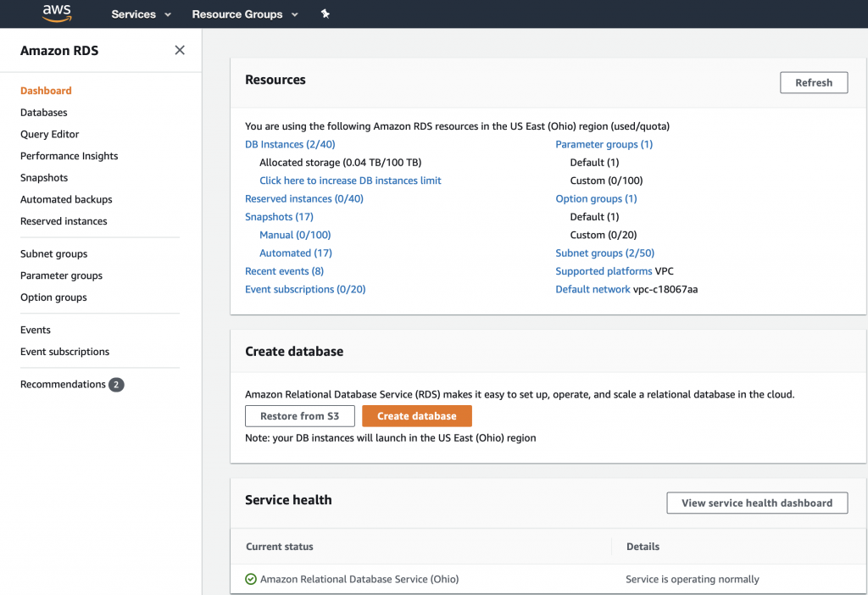Screen dimensions: 868x595
Task: Open Option groups (1) link
Action: (x=596, y=198)
